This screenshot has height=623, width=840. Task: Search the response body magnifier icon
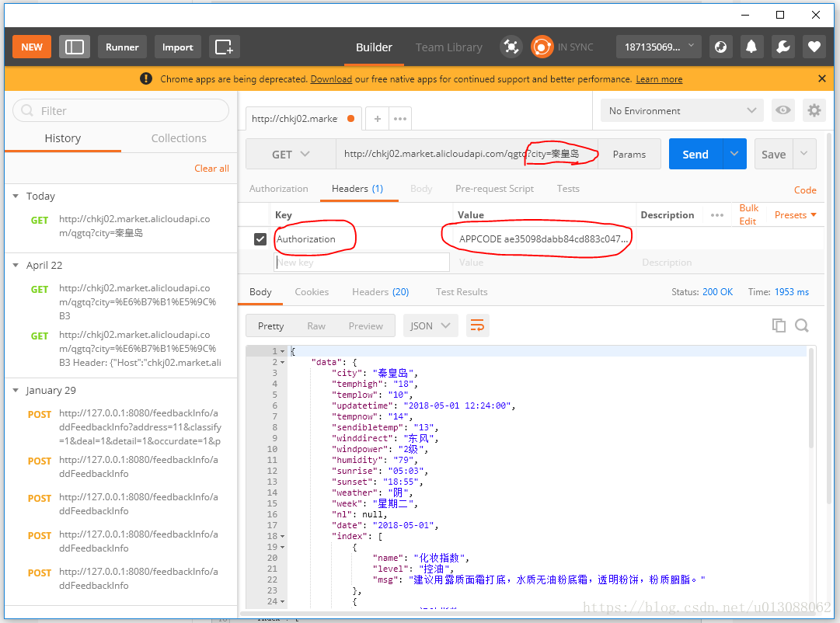(802, 325)
